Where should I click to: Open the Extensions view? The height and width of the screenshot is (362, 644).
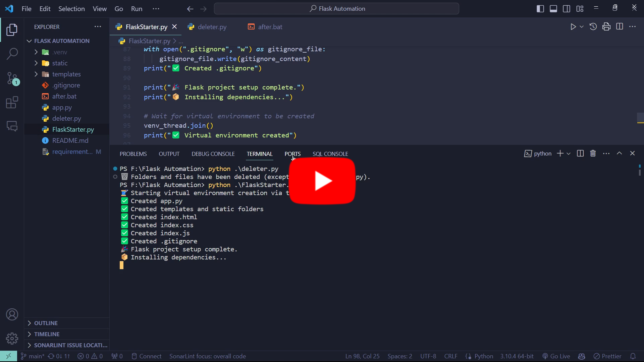12,103
